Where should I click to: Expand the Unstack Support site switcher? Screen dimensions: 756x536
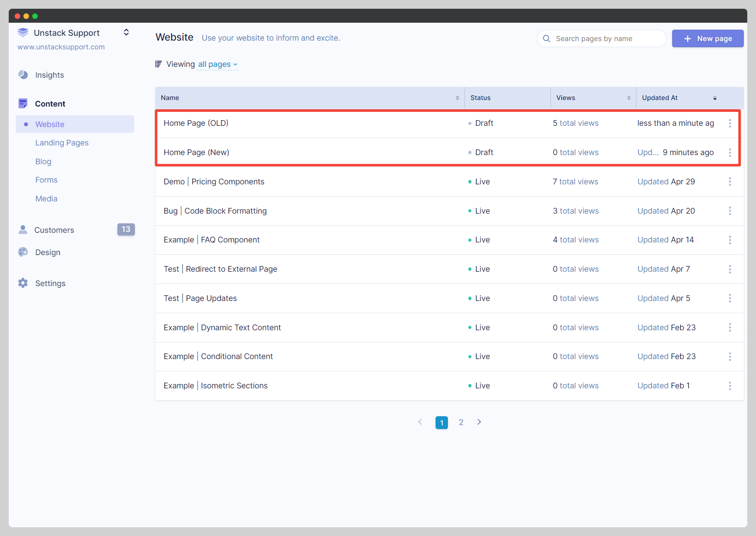coord(126,32)
